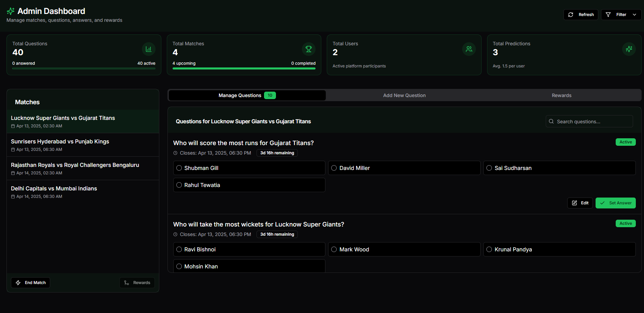
Task: Open Rajasthan Royals vs Royal Challengers Bengaluru match
Action: [83, 168]
